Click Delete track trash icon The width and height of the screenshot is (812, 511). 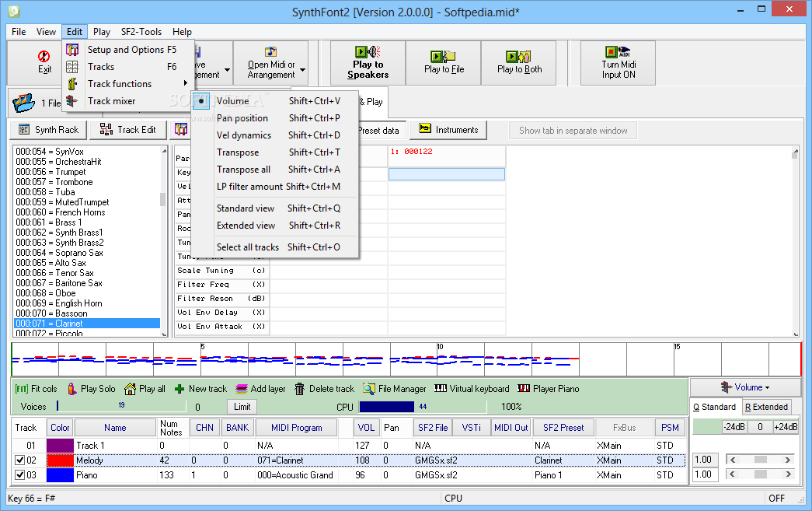pos(299,389)
